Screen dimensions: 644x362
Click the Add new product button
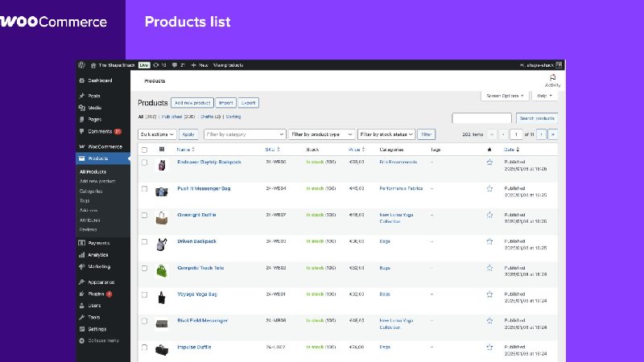point(192,103)
